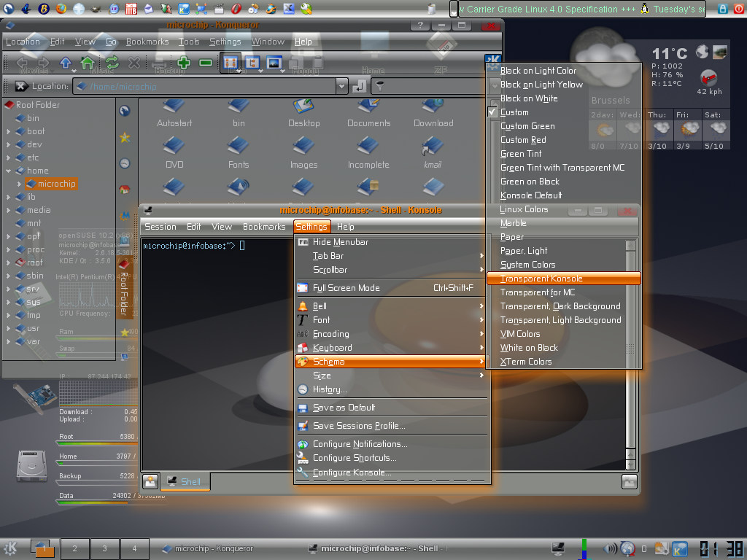Open Konsole Session menu
This screenshot has height=560, width=747.
[160, 227]
